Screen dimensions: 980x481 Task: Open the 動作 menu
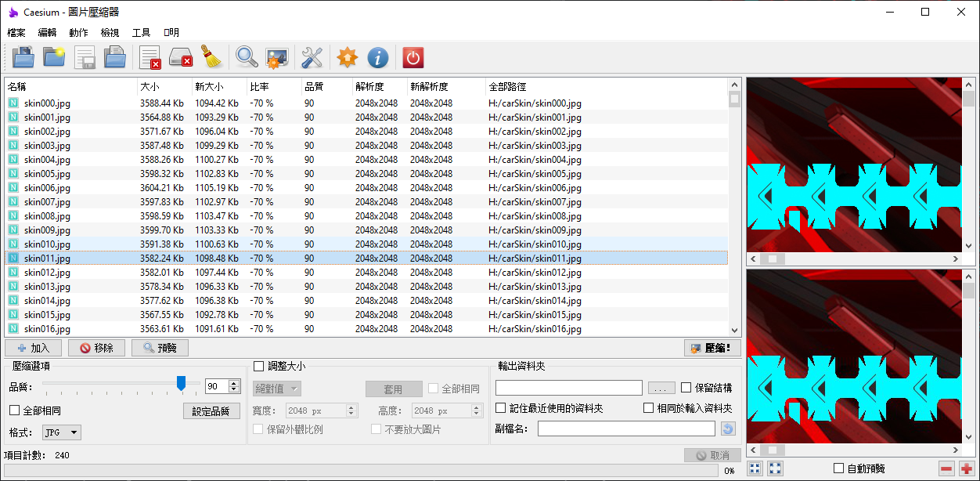point(78,32)
